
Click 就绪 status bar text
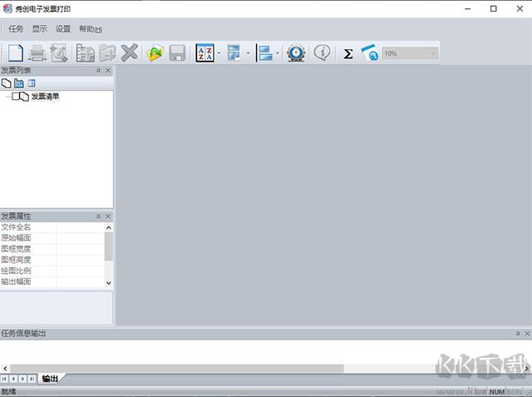pos(9,391)
